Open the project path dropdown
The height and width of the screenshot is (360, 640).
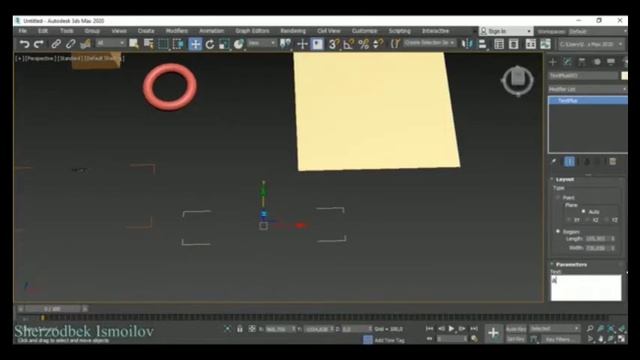(x=591, y=44)
